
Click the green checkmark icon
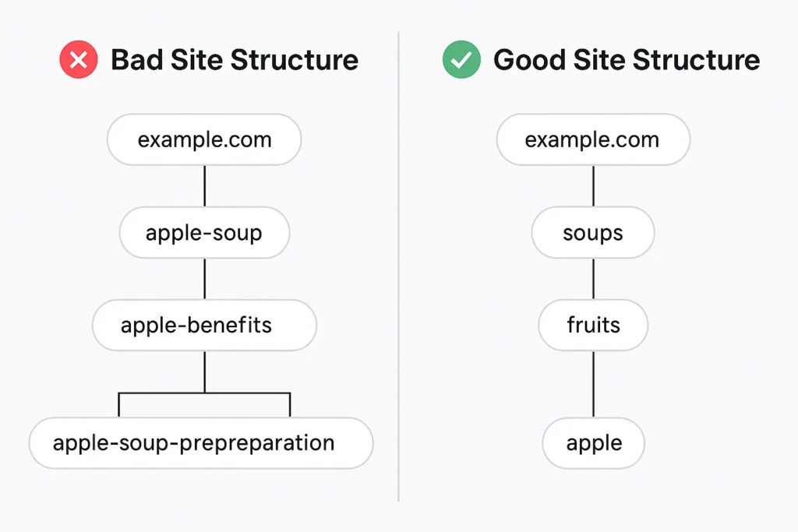pyautogui.click(x=461, y=59)
